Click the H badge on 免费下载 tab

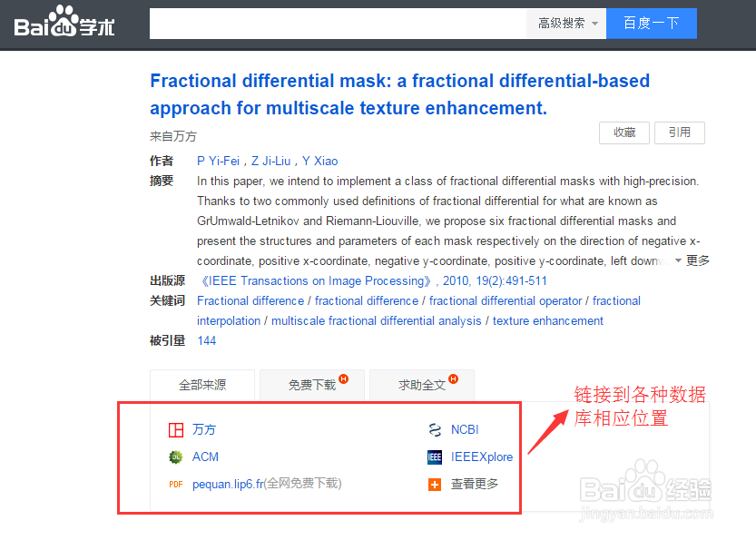[x=345, y=378]
